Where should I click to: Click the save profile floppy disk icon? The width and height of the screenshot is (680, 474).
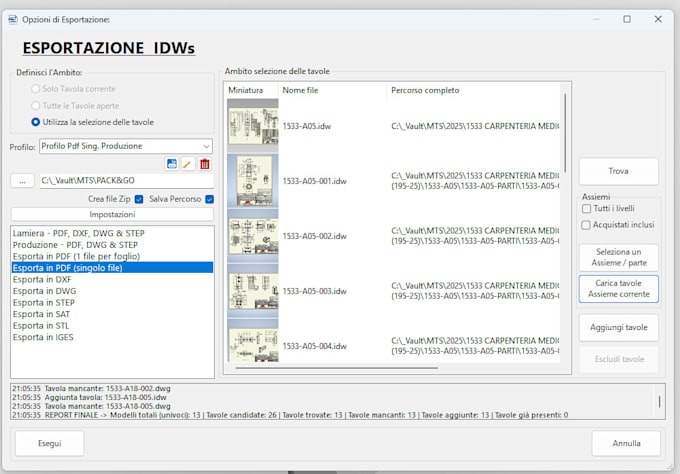tap(172, 164)
